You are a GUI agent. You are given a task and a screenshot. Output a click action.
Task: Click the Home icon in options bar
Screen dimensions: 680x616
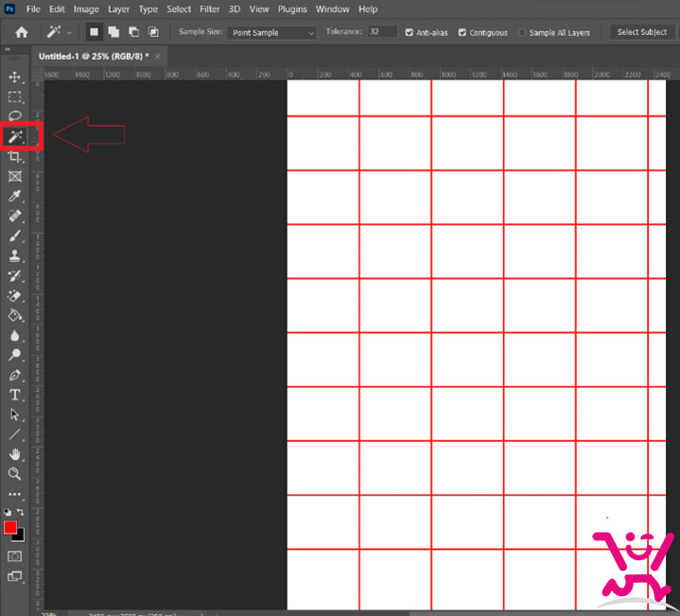[x=21, y=32]
